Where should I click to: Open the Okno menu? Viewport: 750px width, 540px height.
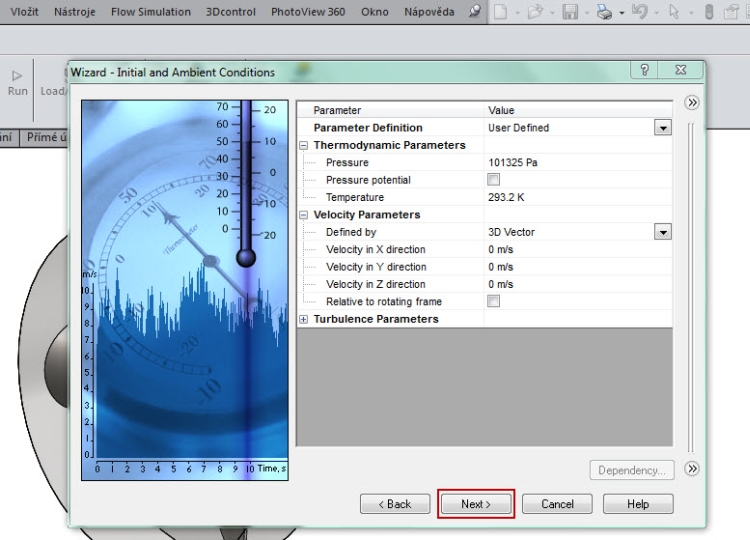click(x=375, y=11)
